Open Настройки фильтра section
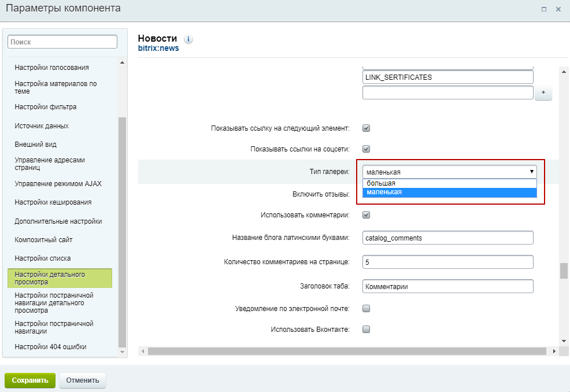Viewport: 570px width, 392px height. 46,107
